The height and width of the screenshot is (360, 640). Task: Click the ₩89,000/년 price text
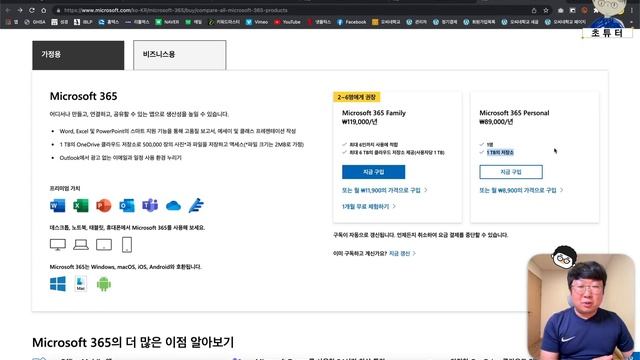tap(496, 122)
